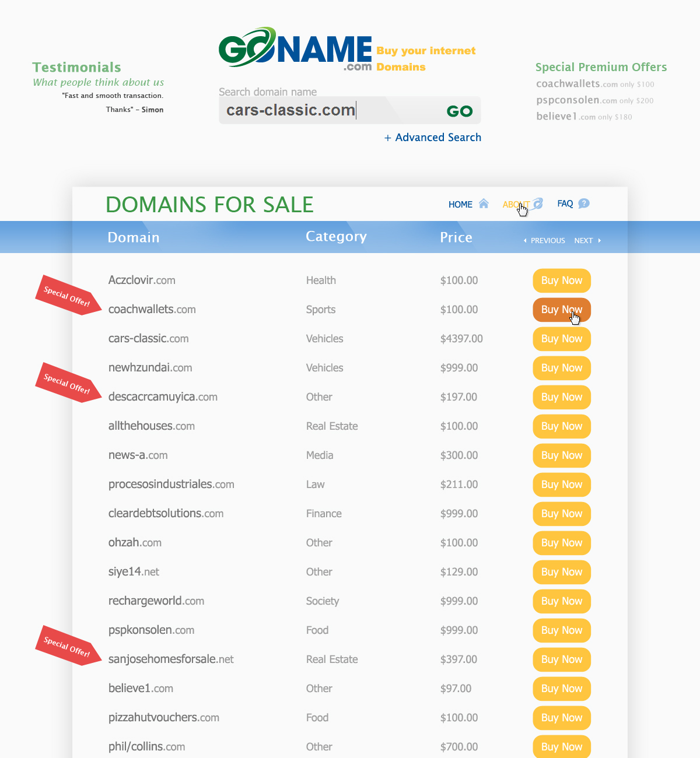Click the left arrow before PREVIOUS
The width and height of the screenshot is (700, 758).
coord(525,240)
